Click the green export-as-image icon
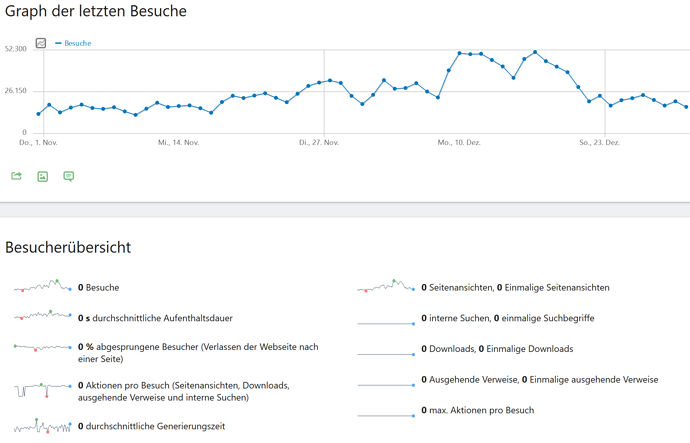Screen dimensions: 690x443 [x=42, y=176]
